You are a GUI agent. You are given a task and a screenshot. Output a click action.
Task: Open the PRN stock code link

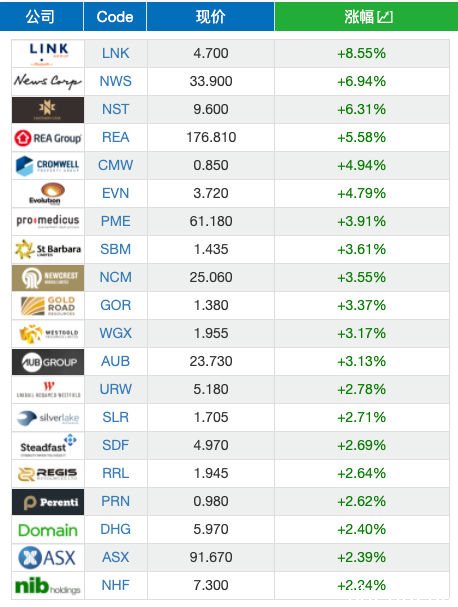coord(115,501)
